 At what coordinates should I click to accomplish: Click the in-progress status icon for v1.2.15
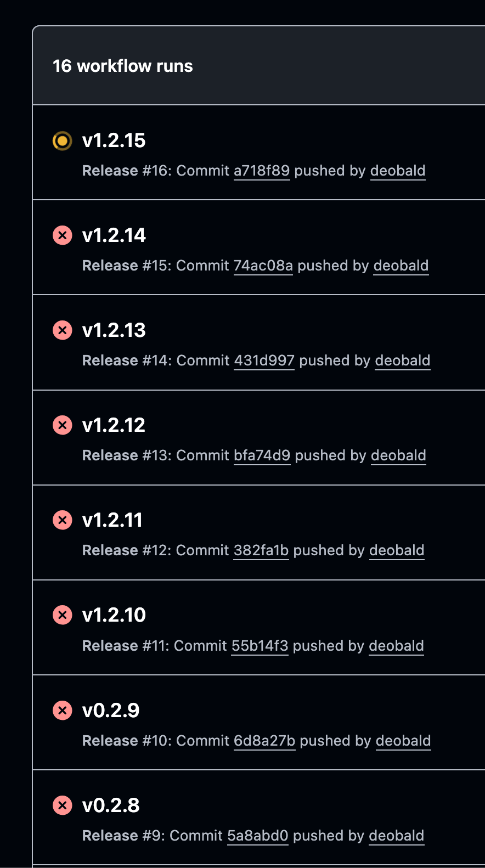pos(62,141)
